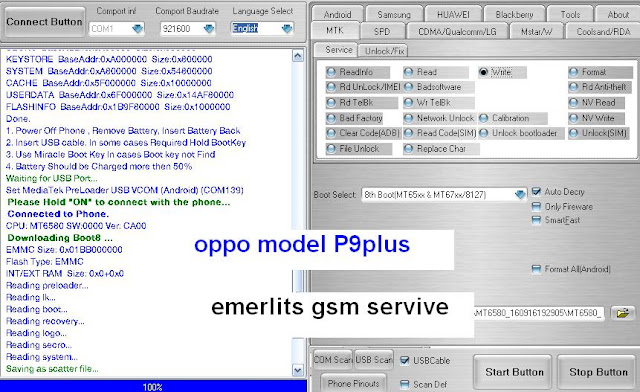Screen dimensions: 640x392
Task: Click the COM Scan button
Action: pos(333,360)
